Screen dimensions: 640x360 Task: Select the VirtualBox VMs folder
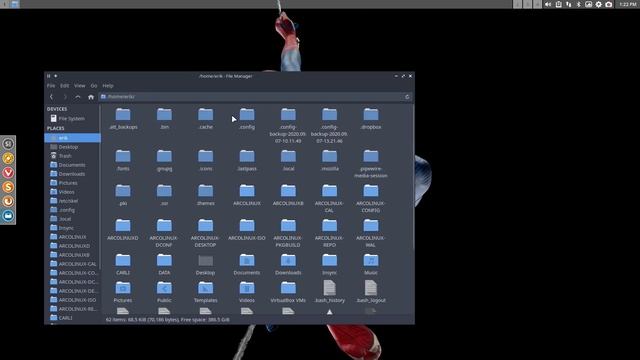point(288,288)
